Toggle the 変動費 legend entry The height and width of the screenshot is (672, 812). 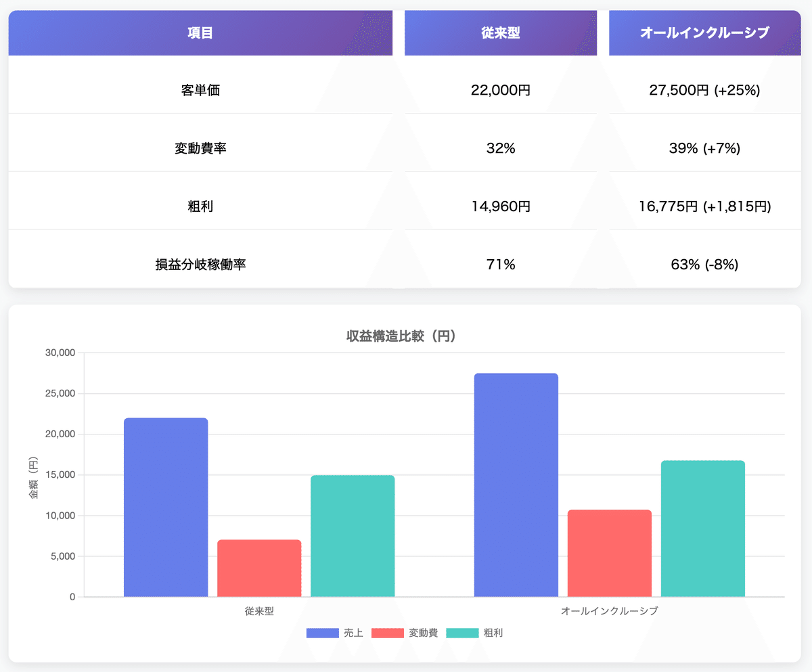pyautogui.click(x=422, y=633)
